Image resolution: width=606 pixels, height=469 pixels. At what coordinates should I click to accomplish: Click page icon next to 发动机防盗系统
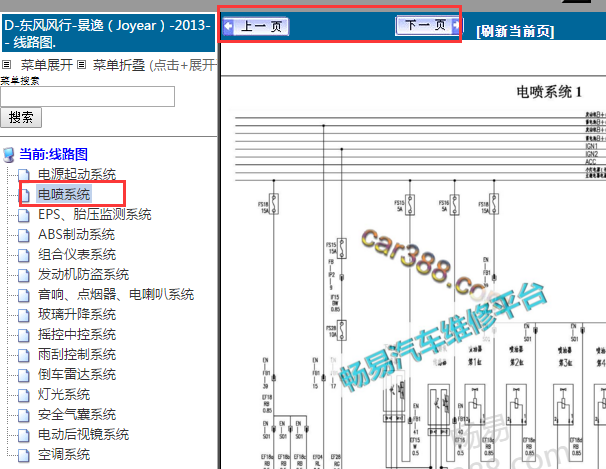24,275
